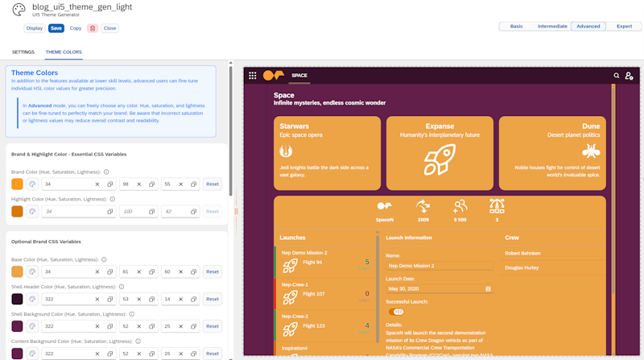
Task: Open Highlight Color palette picker
Action: pos(32,211)
